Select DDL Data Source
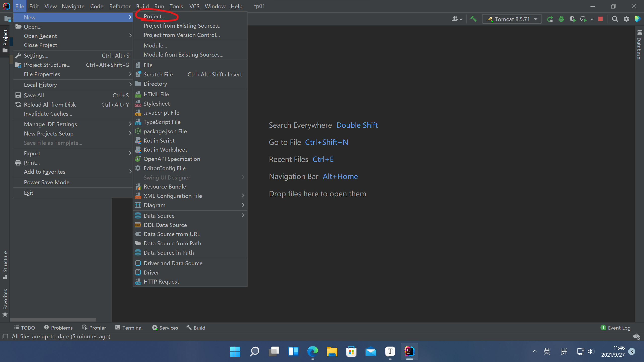This screenshot has width=644, height=362. [190, 225]
